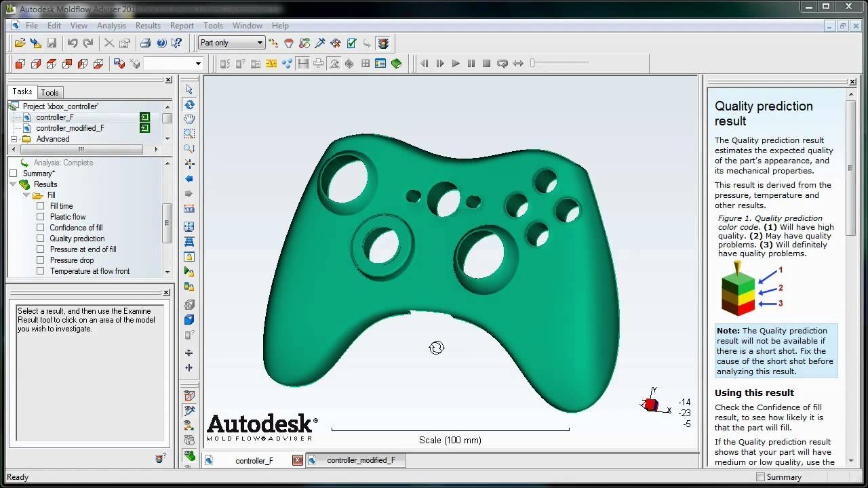This screenshot has height=488, width=868.
Task: Tick the Quality prediction checkbox
Action: [41, 239]
